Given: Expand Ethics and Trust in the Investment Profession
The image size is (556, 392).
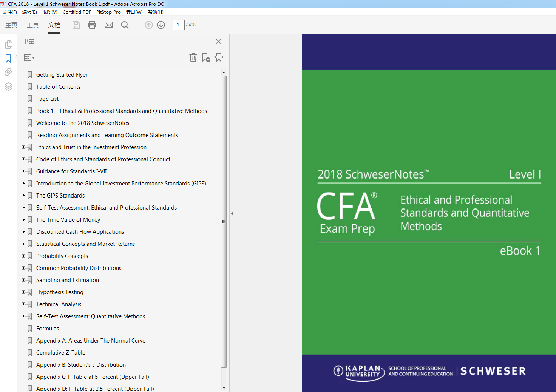Looking at the screenshot, I should tap(23, 147).
